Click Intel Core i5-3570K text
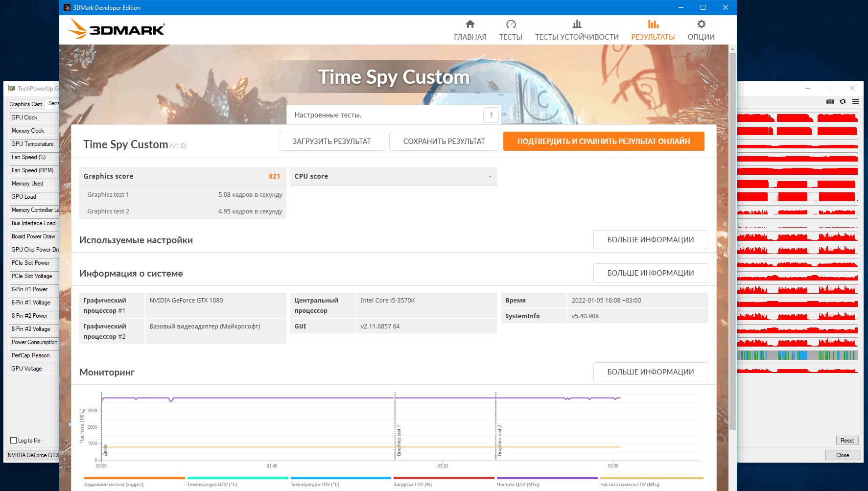The width and height of the screenshot is (868, 491). [388, 301]
